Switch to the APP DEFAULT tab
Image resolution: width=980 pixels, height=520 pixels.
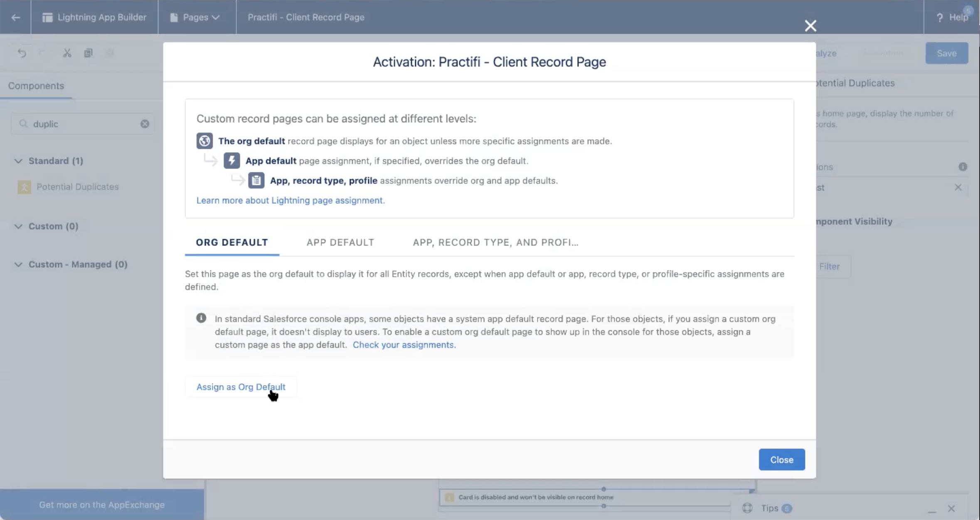tap(340, 243)
